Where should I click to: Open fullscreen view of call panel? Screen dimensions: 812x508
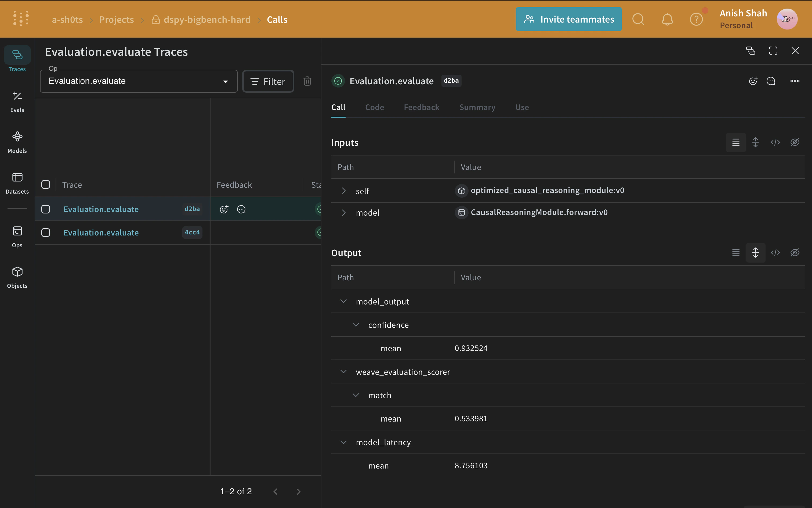(x=773, y=51)
